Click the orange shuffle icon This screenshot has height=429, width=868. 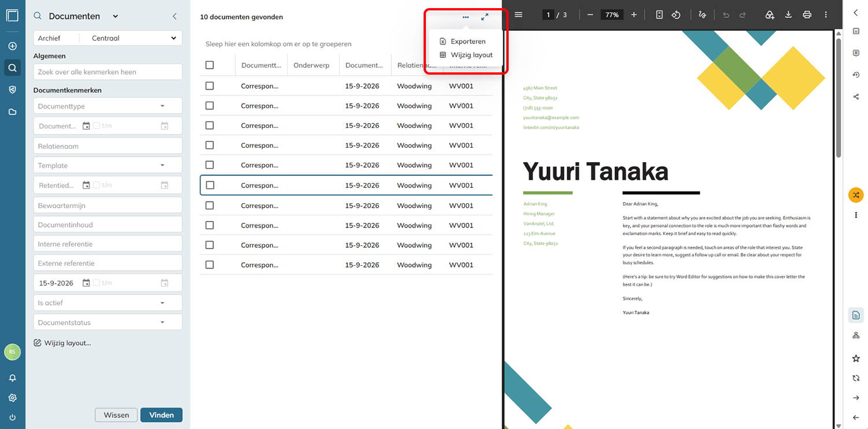click(x=856, y=195)
